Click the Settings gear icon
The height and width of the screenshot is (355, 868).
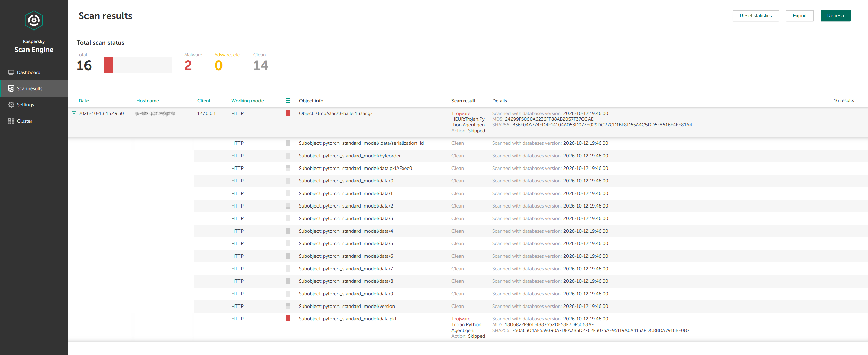(x=11, y=105)
